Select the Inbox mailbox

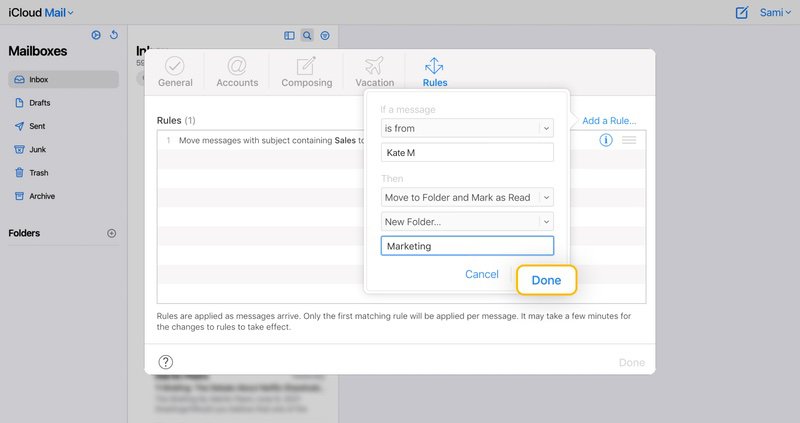click(63, 80)
